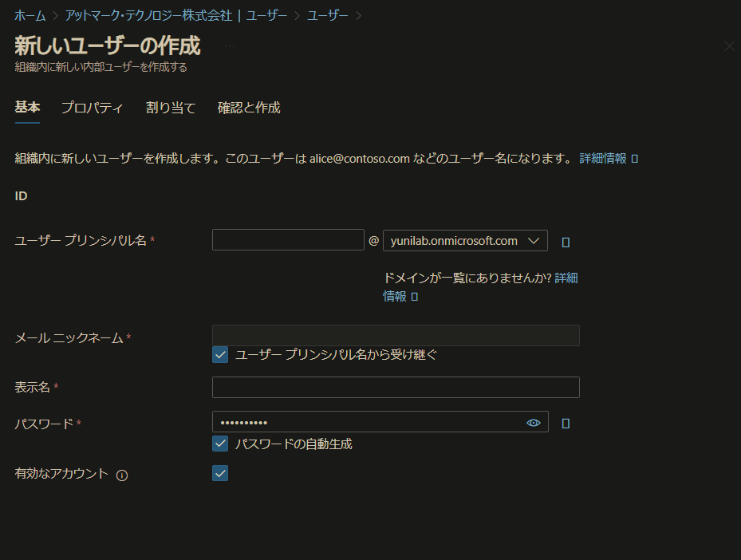
Task: Disable パスワードの自動生成
Action: [x=219, y=444]
